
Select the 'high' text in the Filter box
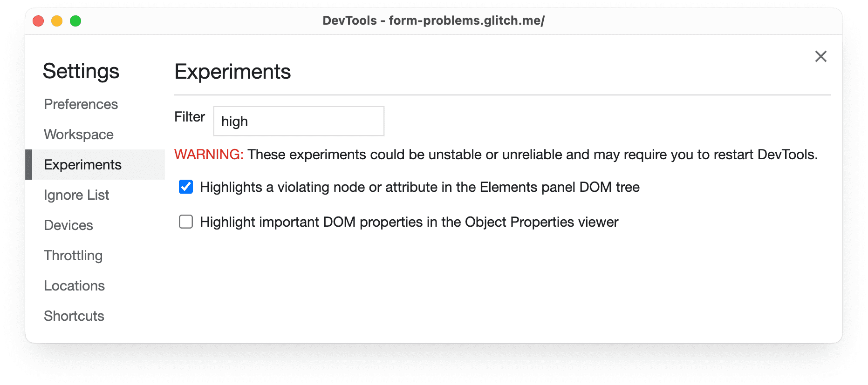click(x=235, y=121)
